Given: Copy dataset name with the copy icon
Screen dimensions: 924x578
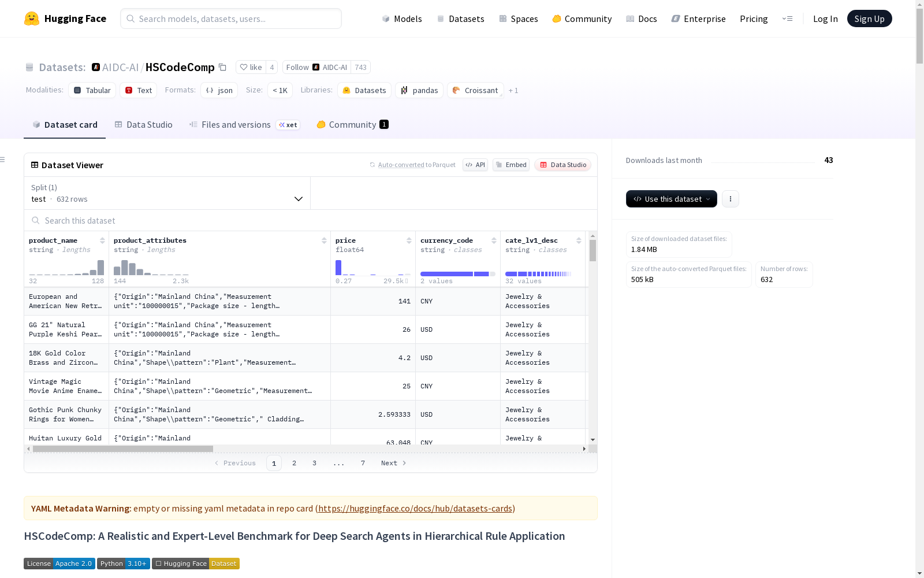Looking at the screenshot, I should click(222, 67).
